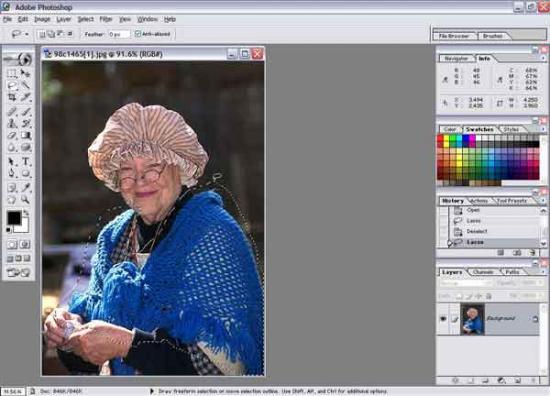This screenshot has width=550, height=396.
Task: Select the Move tool
Action: coord(25,73)
